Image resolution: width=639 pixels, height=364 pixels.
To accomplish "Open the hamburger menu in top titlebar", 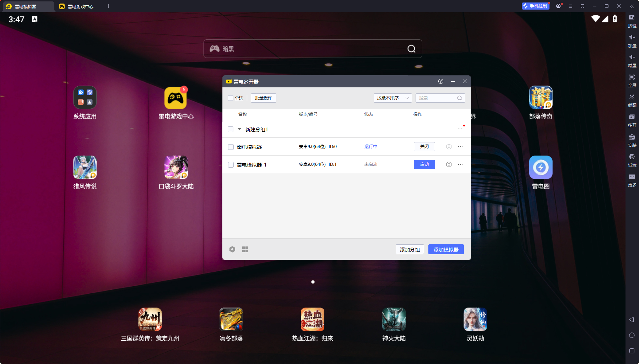I will click(570, 6).
